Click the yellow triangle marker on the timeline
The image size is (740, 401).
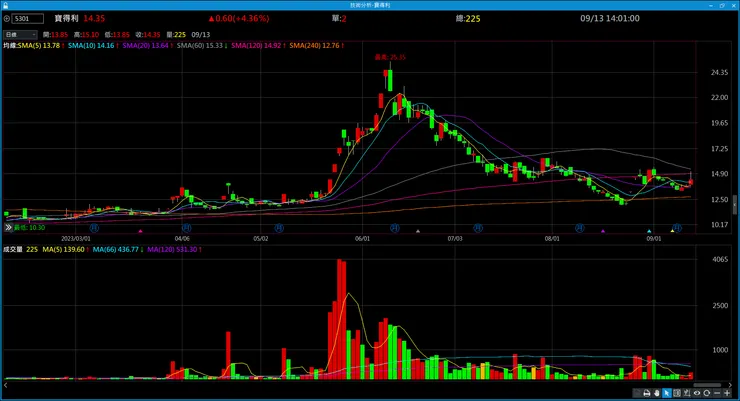click(673, 231)
